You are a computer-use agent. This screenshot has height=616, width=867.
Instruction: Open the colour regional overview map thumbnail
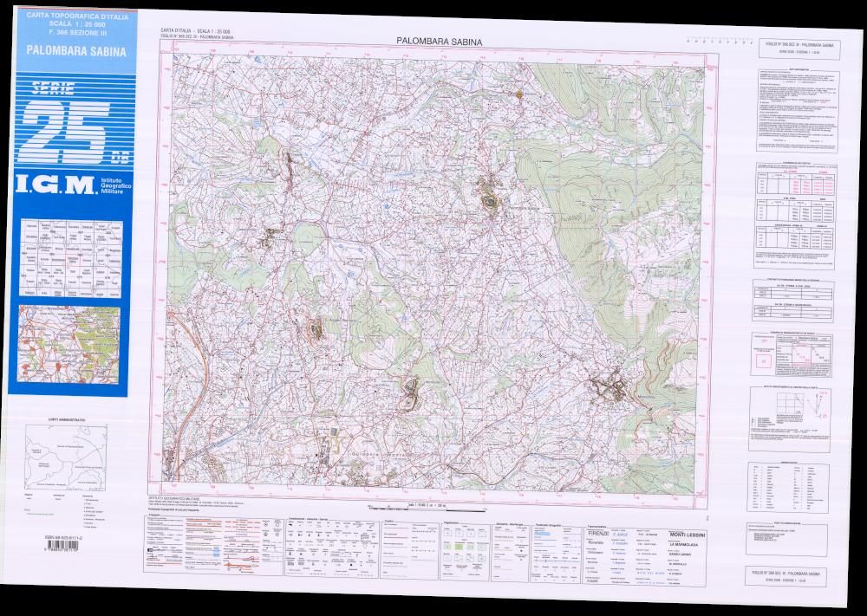pyautogui.click(x=69, y=345)
